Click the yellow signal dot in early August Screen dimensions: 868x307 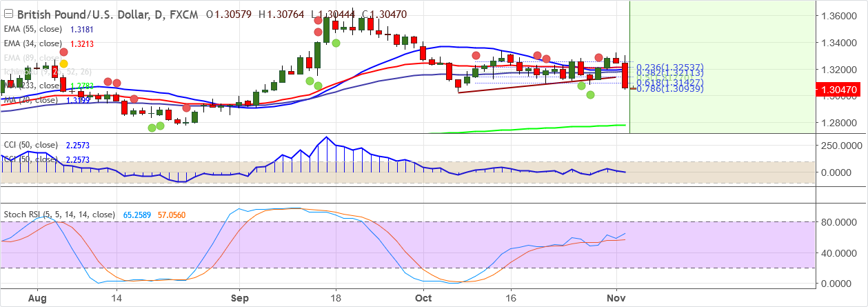coord(63,63)
